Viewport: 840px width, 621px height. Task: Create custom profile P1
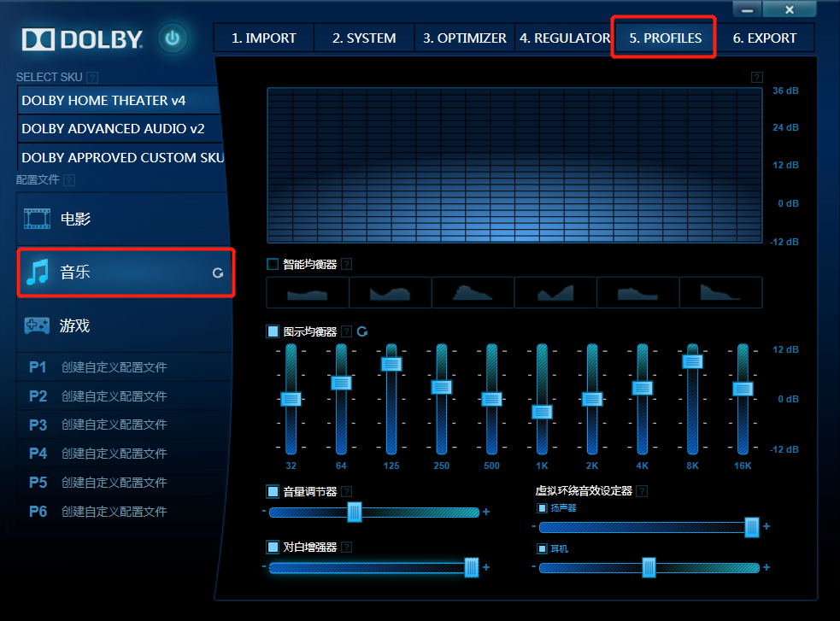125,367
